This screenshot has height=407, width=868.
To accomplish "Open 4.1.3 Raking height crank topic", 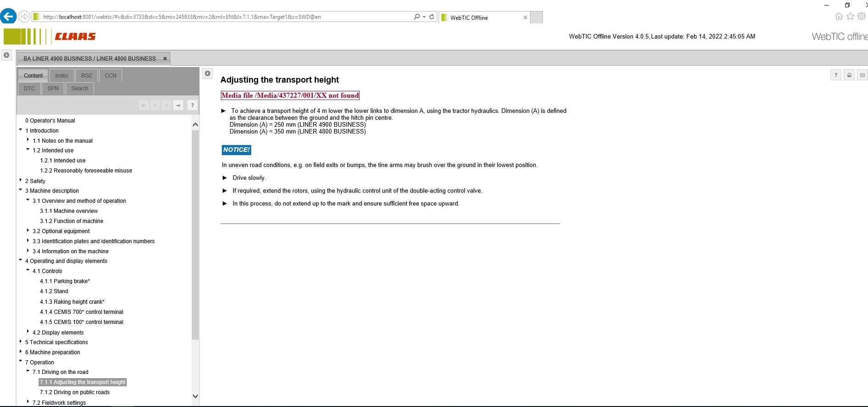I will [x=72, y=302].
